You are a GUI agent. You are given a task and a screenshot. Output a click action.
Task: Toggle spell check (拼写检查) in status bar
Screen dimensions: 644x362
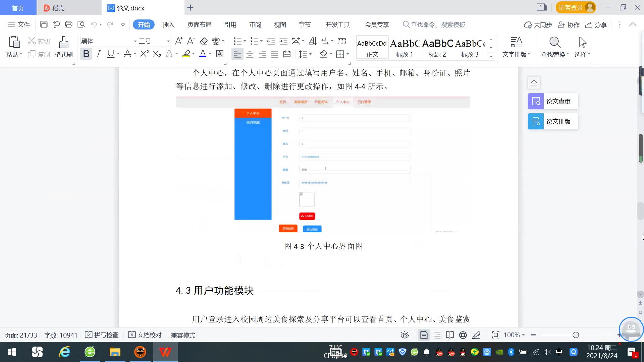pyautogui.click(x=102, y=335)
